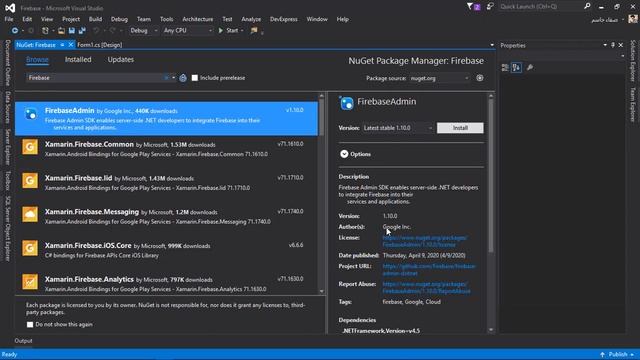Click the Undo arrow icon
Image resolution: width=640 pixels, height=360 pixels.
[96, 31]
